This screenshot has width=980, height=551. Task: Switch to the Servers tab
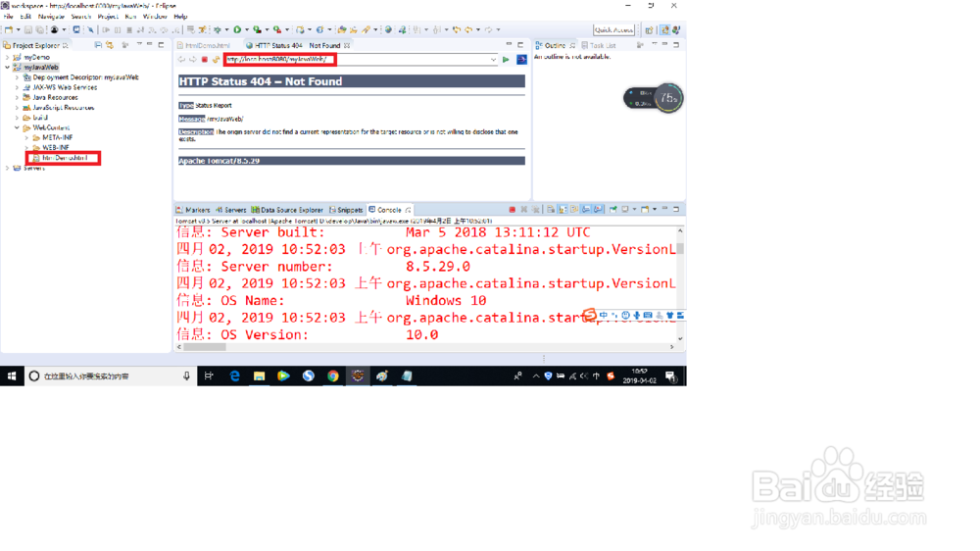(230, 210)
